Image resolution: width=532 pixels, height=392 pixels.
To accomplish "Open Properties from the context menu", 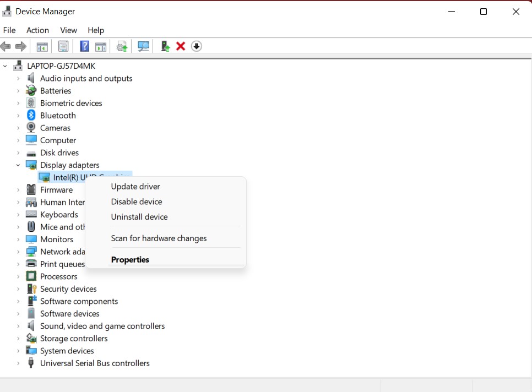I will pos(130,260).
